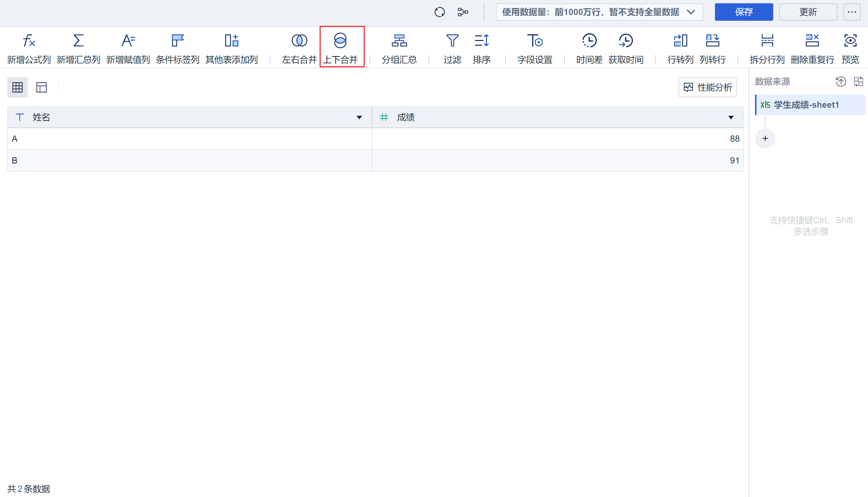Open the 成绩 column dropdown arrow
Image resolution: width=868 pixels, height=497 pixels.
click(x=731, y=117)
